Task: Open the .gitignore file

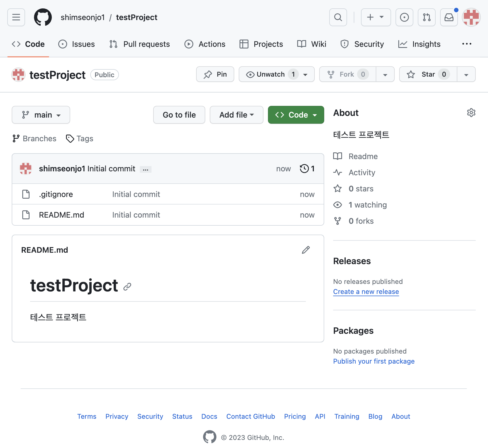Action: click(56, 194)
